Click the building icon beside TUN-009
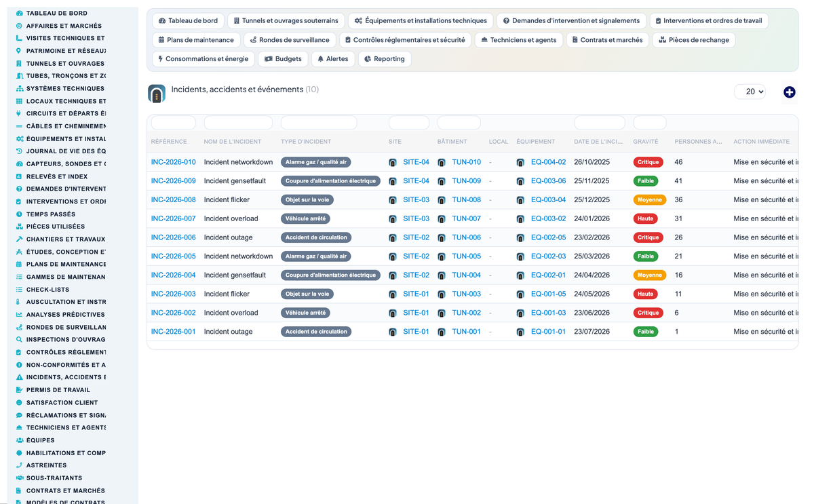This screenshot has width=814, height=504. (442, 182)
